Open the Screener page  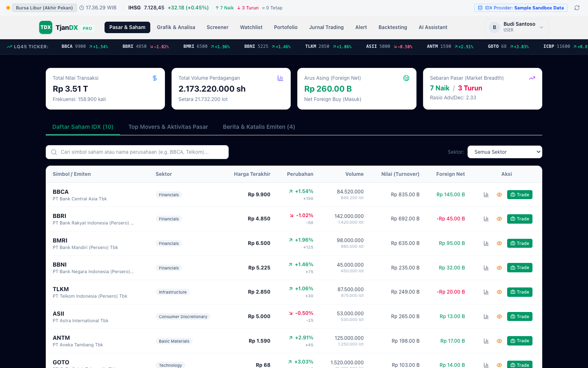pyautogui.click(x=218, y=27)
